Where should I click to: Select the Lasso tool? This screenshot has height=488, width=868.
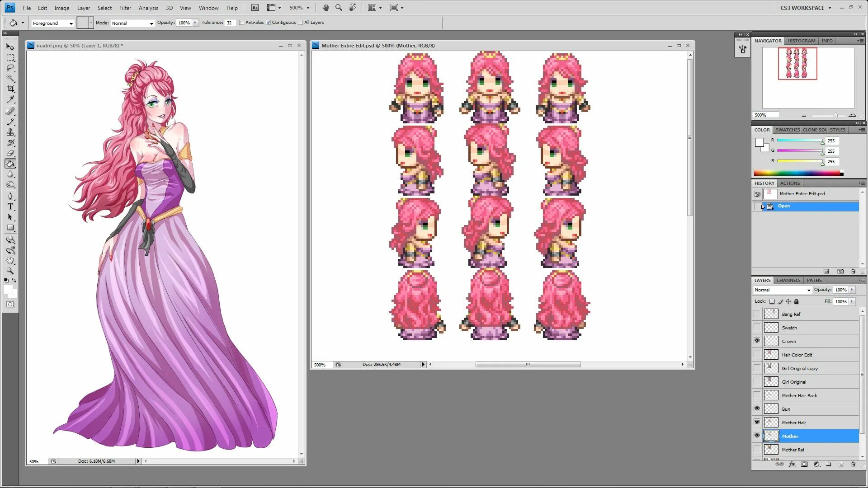click(10, 68)
